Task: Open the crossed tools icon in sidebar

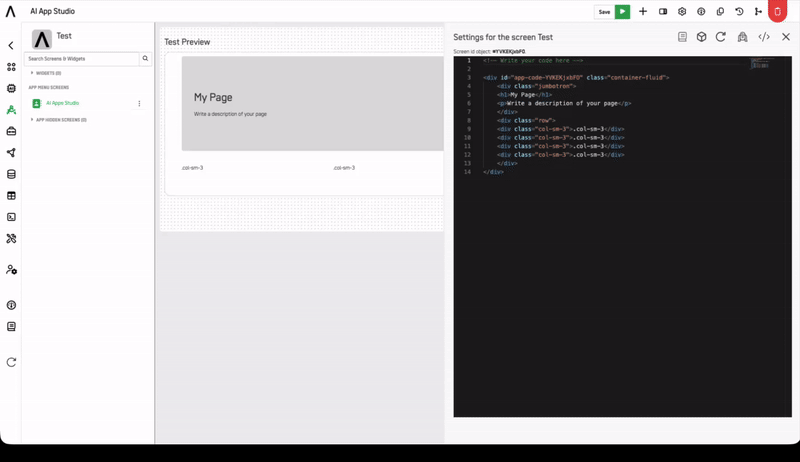Action: point(11,238)
